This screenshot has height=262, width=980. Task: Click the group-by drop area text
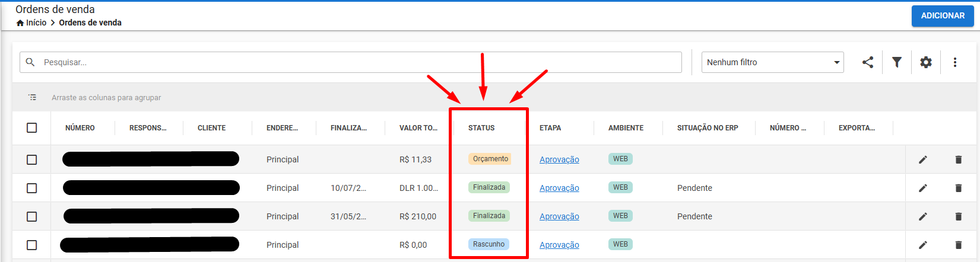106,98
